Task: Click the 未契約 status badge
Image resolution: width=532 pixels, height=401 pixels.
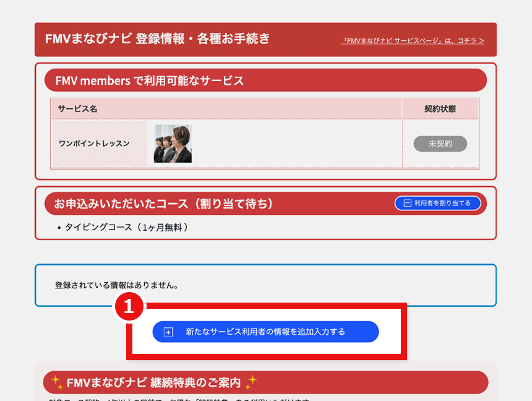Action: 440,144
